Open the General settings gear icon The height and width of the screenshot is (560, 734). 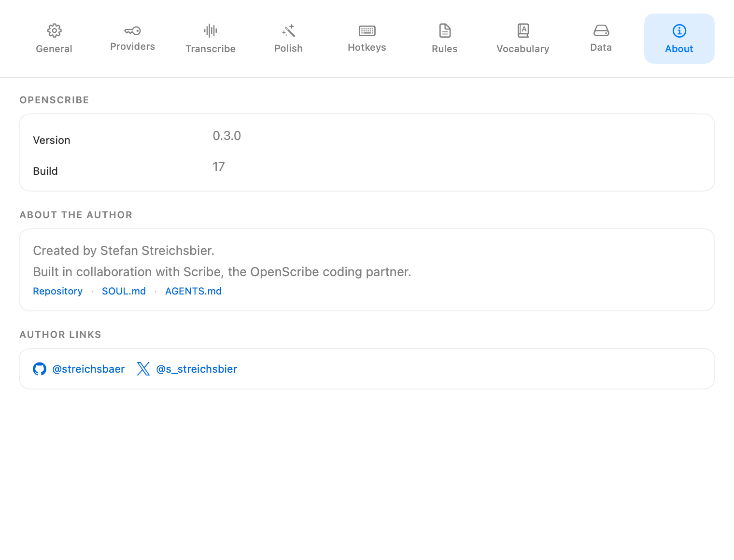(x=54, y=30)
